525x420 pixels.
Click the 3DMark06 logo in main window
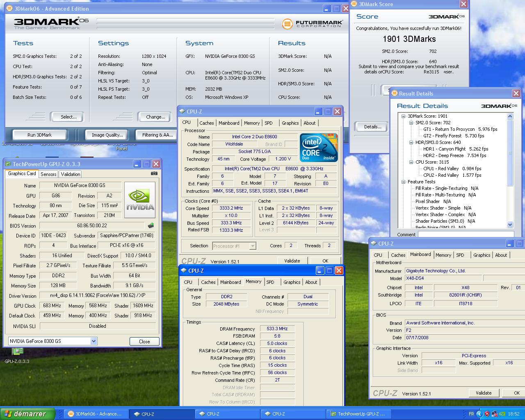coord(51,23)
